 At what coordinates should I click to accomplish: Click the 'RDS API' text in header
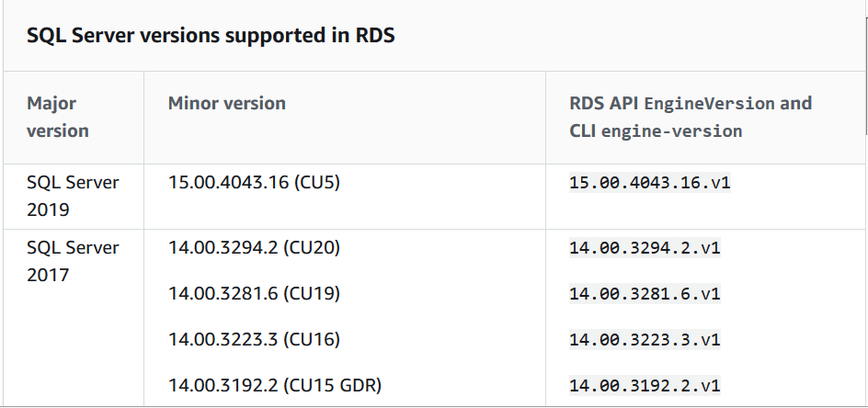(604, 103)
